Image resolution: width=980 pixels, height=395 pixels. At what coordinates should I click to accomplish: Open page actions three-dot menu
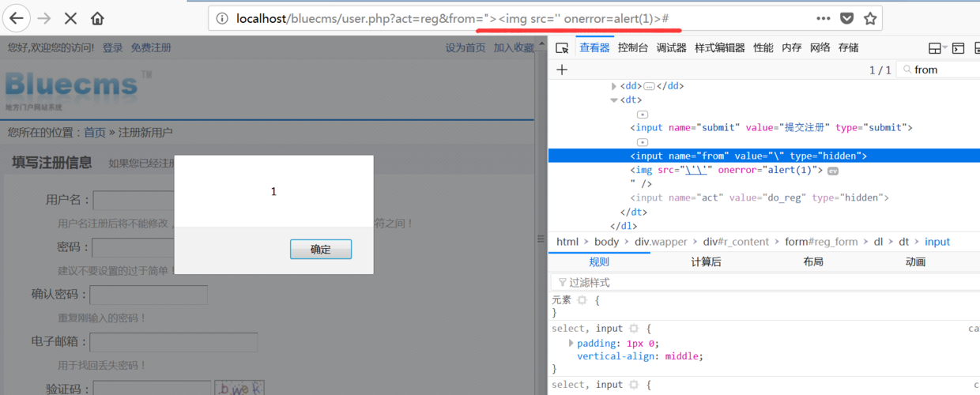pos(824,18)
